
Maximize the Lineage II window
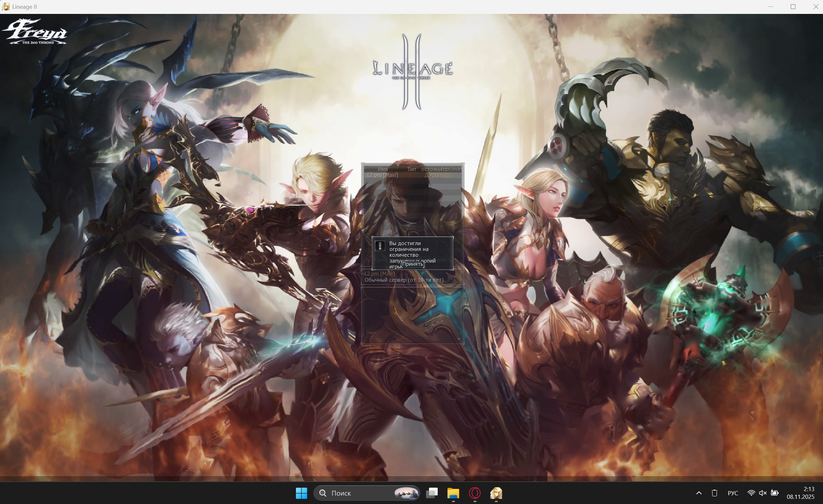tap(793, 7)
